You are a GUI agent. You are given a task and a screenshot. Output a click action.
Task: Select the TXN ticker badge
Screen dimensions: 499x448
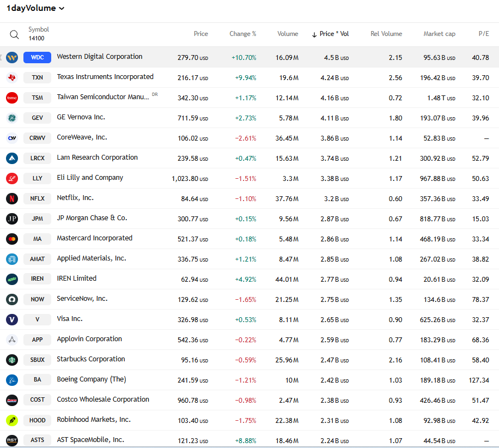[37, 77]
